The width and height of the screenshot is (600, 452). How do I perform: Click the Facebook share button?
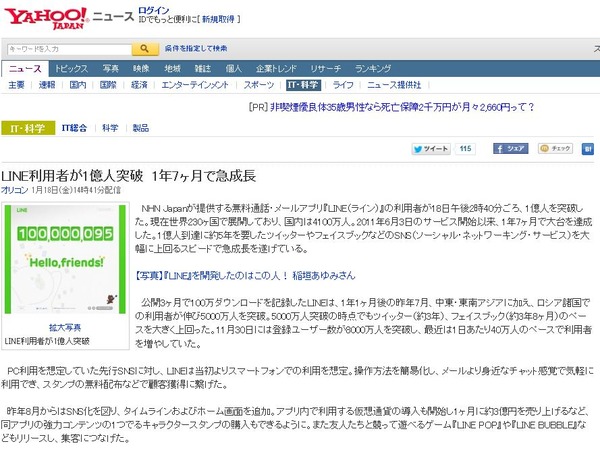pyautogui.click(x=511, y=148)
